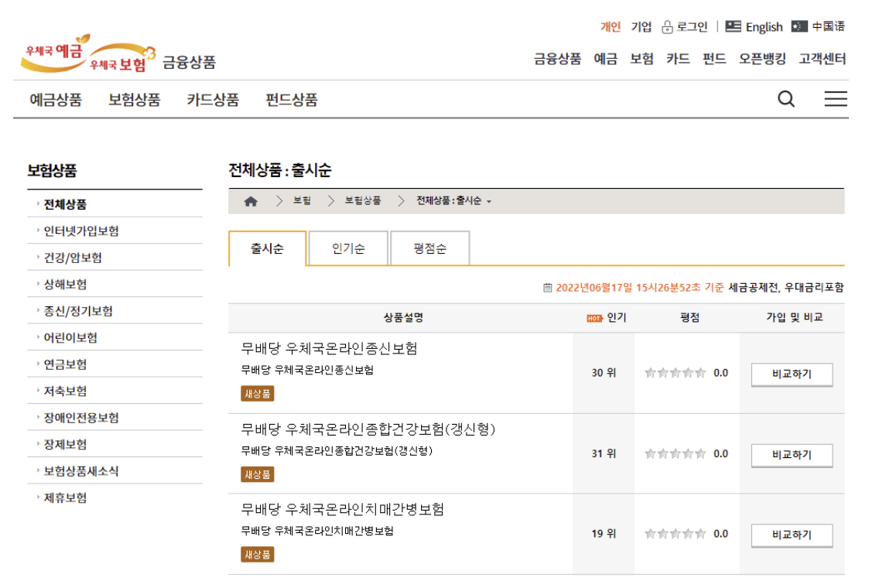Click the 우체국 예금 logo
Image resolution: width=869 pixels, height=588 pixels.
click(x=56, y=53)
